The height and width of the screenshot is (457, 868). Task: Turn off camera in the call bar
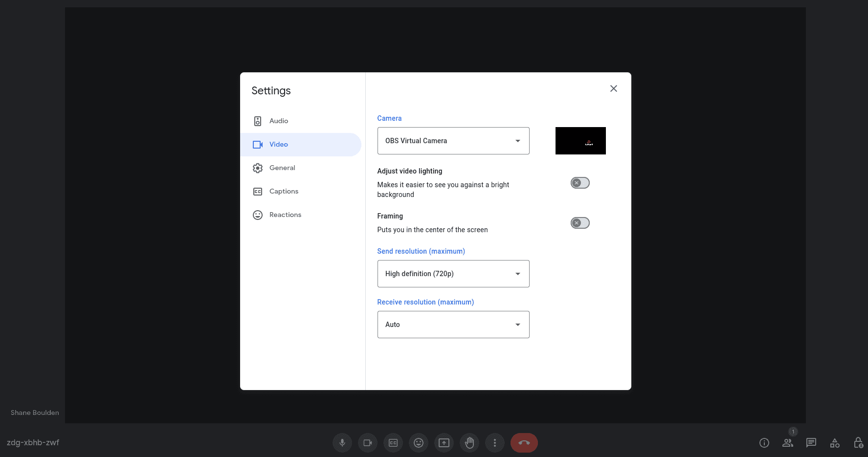click(x=368, y=443)
